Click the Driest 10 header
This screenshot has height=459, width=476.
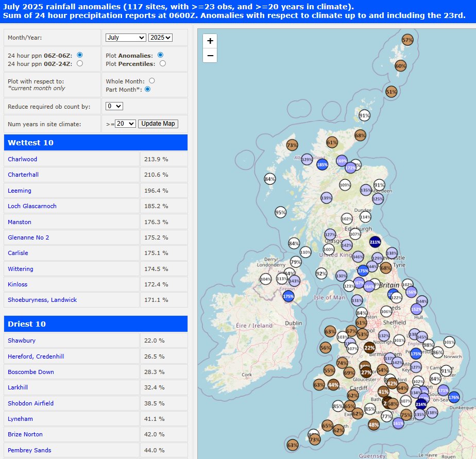click(96, 324)
